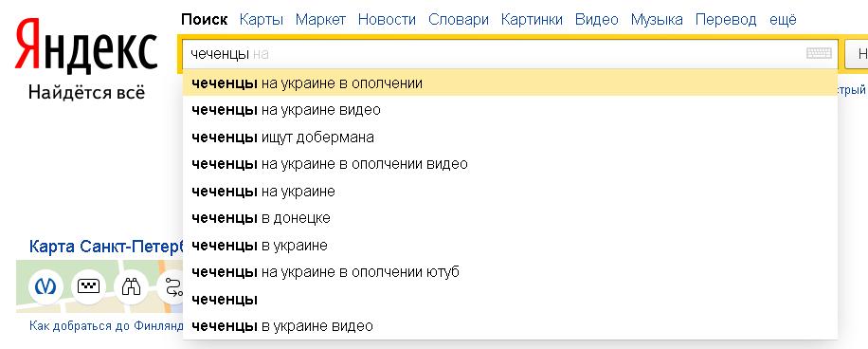Open the virtual keyboard icon in search box
This screenshot has width=868, height=349.
pos(819,54)
